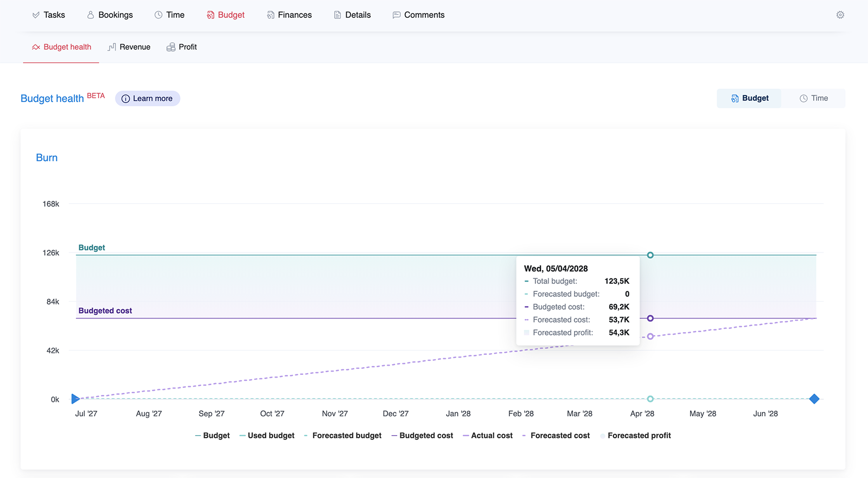Switch to the Time tab in top navigation
The image size is (868, 478).
point(170,15)
